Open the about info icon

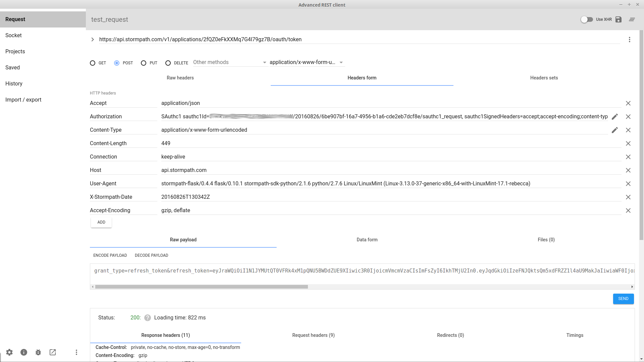(24, 352)
